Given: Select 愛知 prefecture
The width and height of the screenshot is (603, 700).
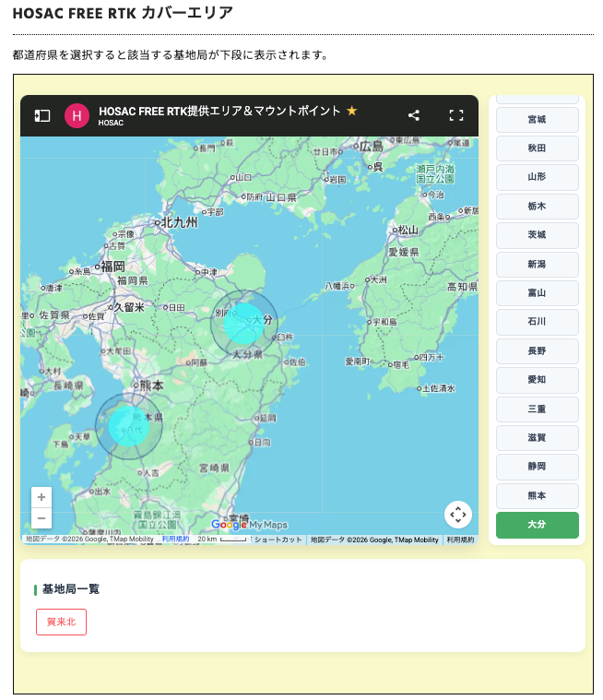Looking at the screenshot, I should point(538,380).
